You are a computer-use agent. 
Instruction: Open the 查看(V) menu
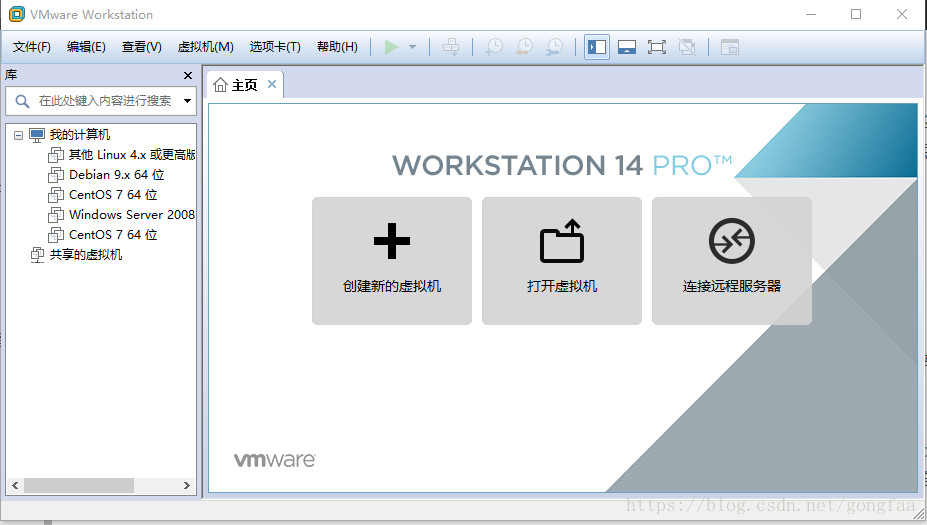(141, 47)
